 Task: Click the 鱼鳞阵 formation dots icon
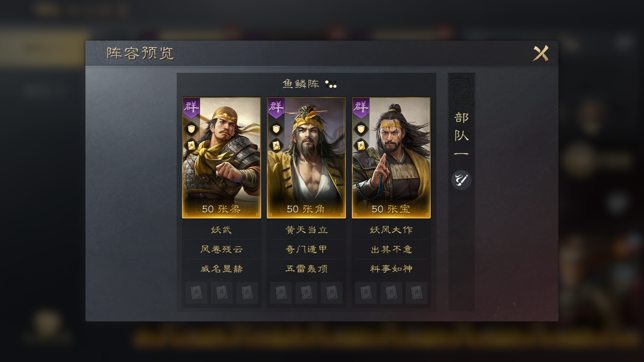331,84
